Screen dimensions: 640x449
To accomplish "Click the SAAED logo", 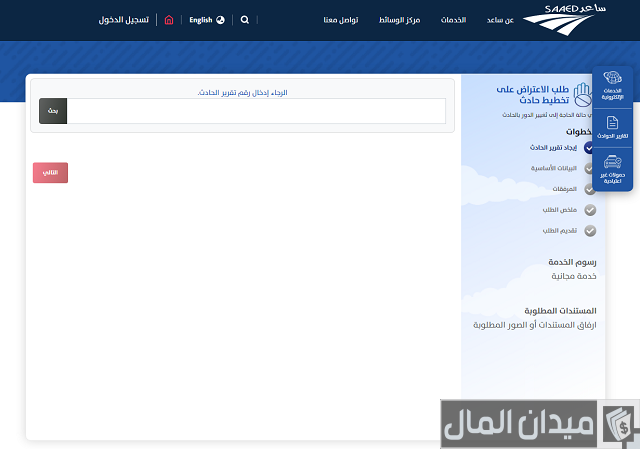I will (x=564, y=20).
